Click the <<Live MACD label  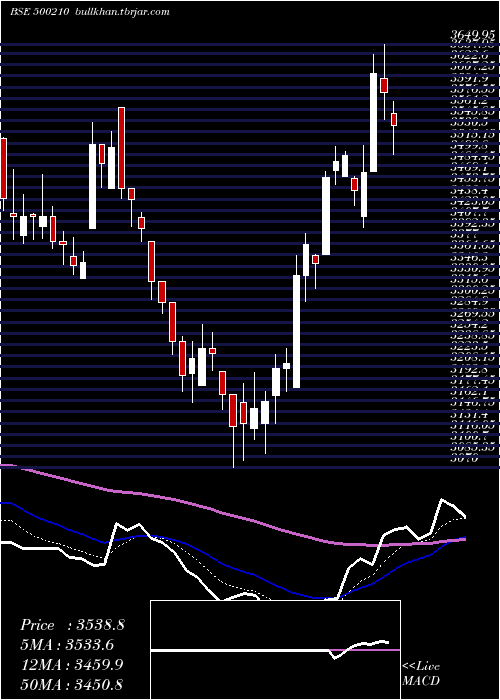coord(421,674)
